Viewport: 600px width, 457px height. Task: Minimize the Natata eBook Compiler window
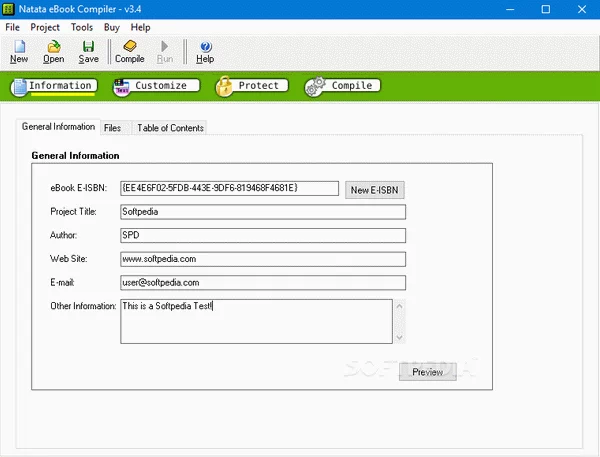click(x=510, y=9)
